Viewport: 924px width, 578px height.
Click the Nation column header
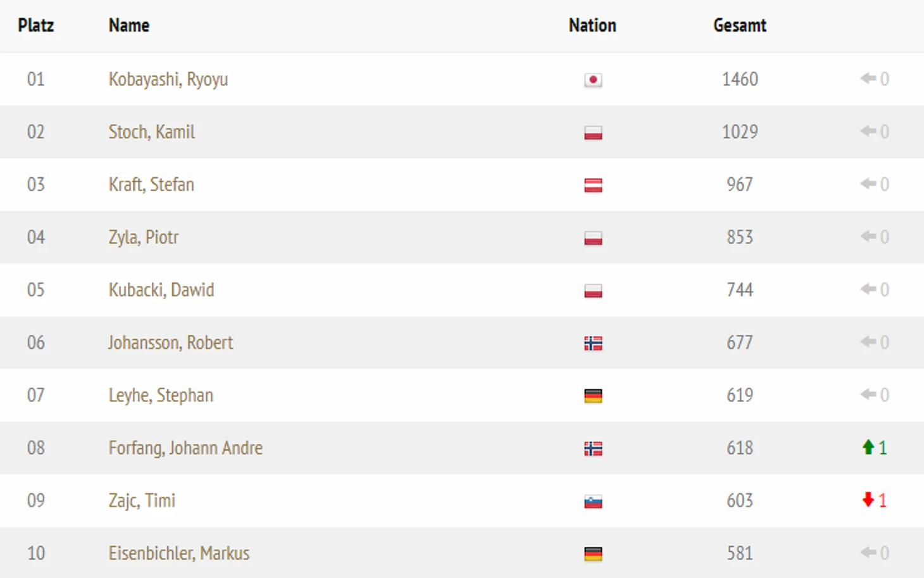[592, 25]
